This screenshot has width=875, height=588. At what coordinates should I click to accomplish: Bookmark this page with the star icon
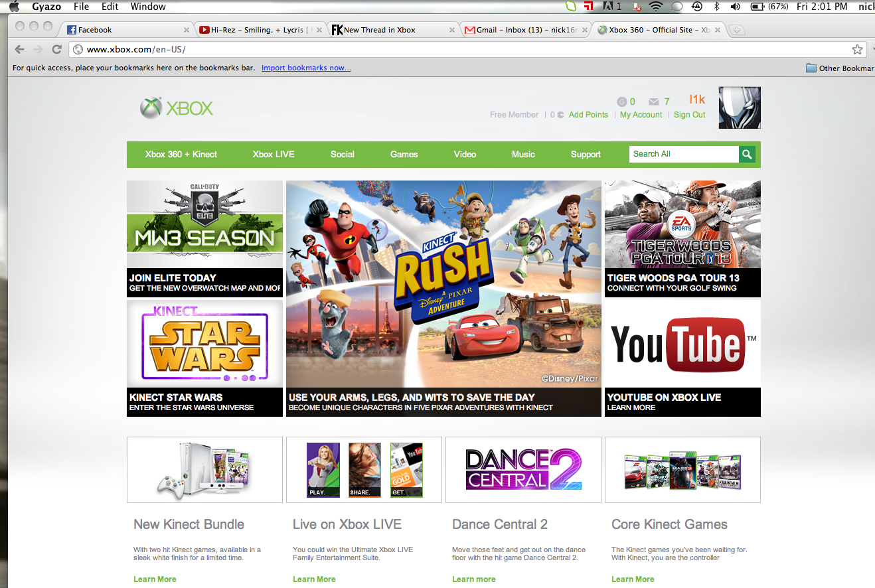pyautogui.click(x=857, y=49)
